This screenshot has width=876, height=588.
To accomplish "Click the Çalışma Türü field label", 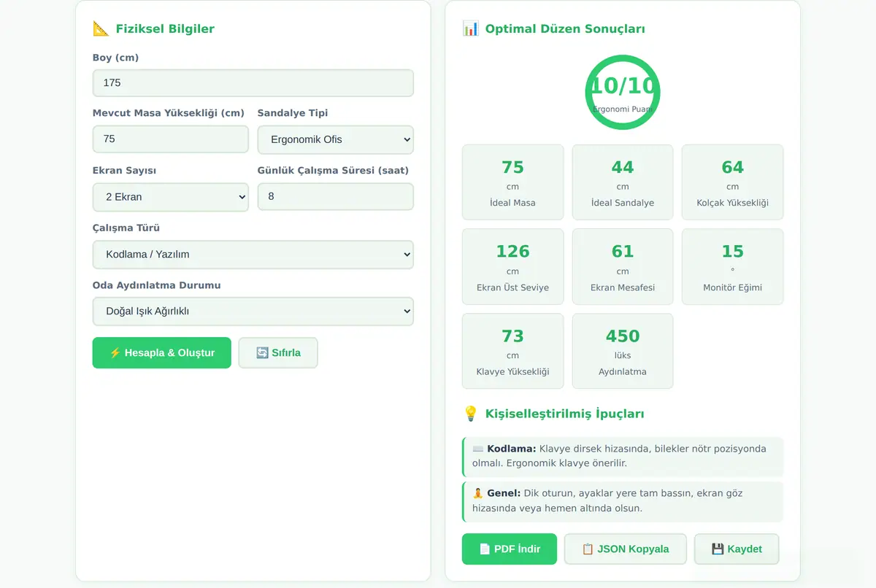I will tap(126, 228).
